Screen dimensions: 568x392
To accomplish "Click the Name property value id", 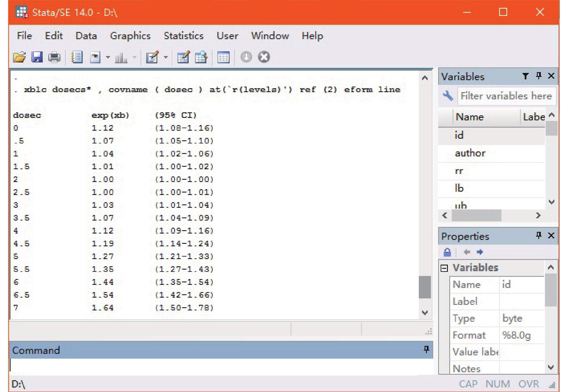I will [506, 285].
